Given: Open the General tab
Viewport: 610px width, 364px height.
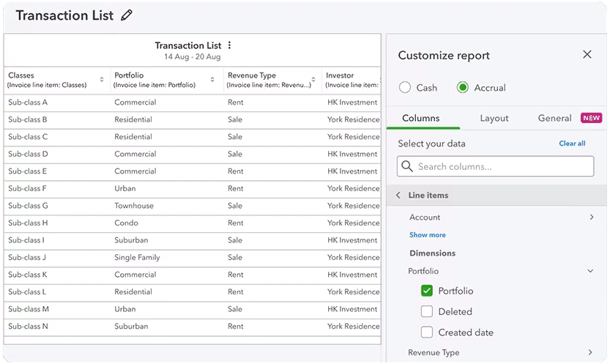Looking at the screenshot, I should click(554, 118).
